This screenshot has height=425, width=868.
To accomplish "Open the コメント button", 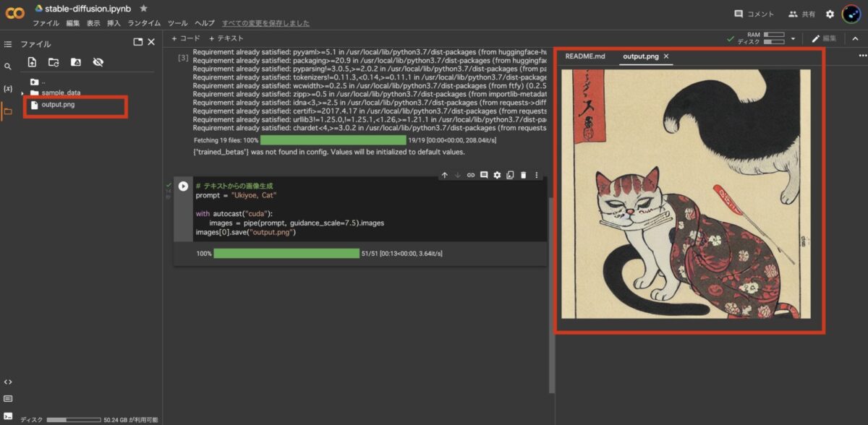I will coord(754,14).
